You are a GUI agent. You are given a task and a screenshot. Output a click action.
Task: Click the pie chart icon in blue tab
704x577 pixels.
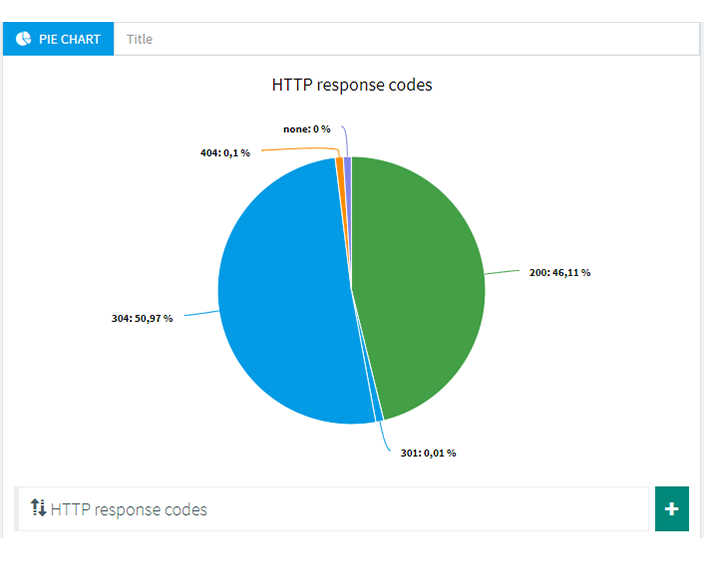[23, 39]
